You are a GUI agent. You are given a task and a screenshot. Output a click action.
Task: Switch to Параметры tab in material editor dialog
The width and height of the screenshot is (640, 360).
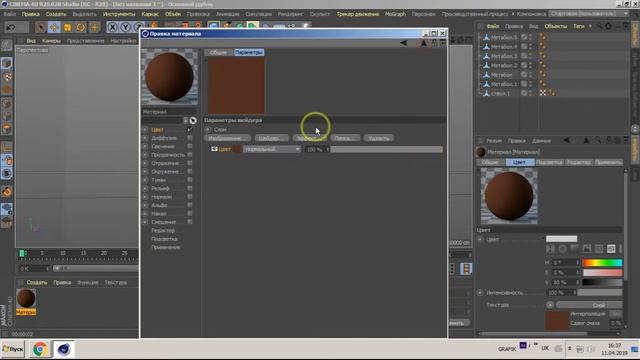249,53
